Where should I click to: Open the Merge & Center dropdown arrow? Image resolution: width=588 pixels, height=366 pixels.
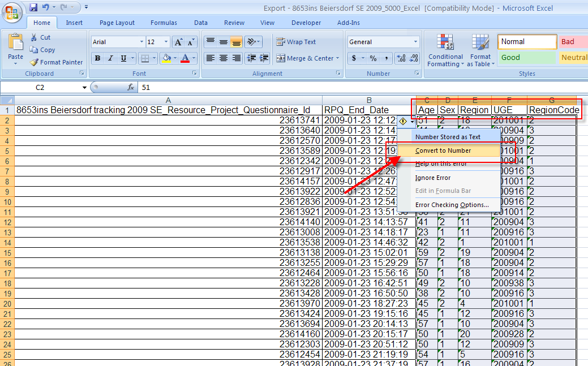coord(338,58)
